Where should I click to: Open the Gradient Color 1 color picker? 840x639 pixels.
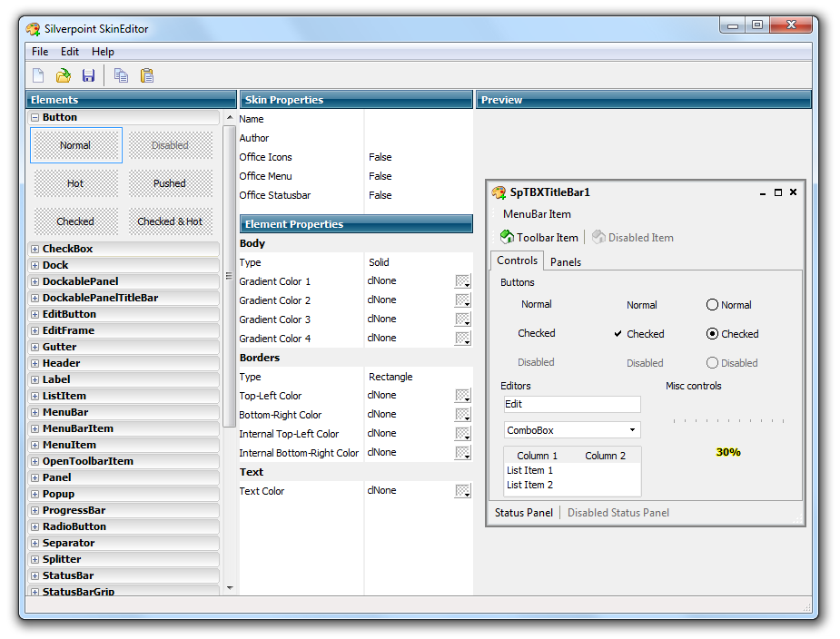(x=463, y=281)
